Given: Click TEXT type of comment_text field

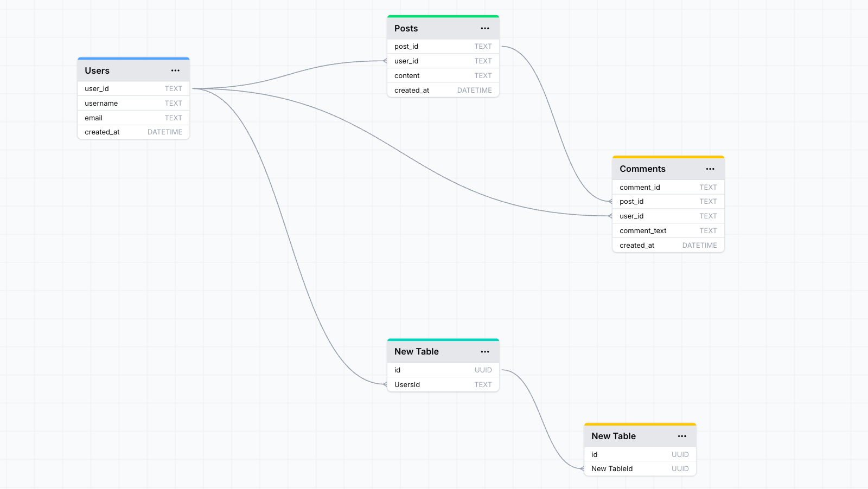Looking at the screenshot, I should coord(709,230).
